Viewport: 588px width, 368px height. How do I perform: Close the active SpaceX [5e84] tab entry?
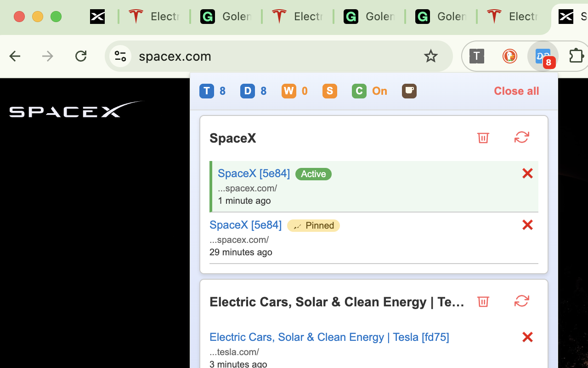[x=527, y=173]
